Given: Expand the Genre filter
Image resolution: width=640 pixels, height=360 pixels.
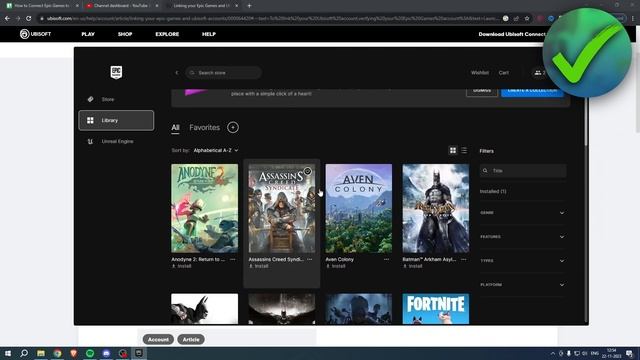Looking at the screenshot, I should (523, 213).
